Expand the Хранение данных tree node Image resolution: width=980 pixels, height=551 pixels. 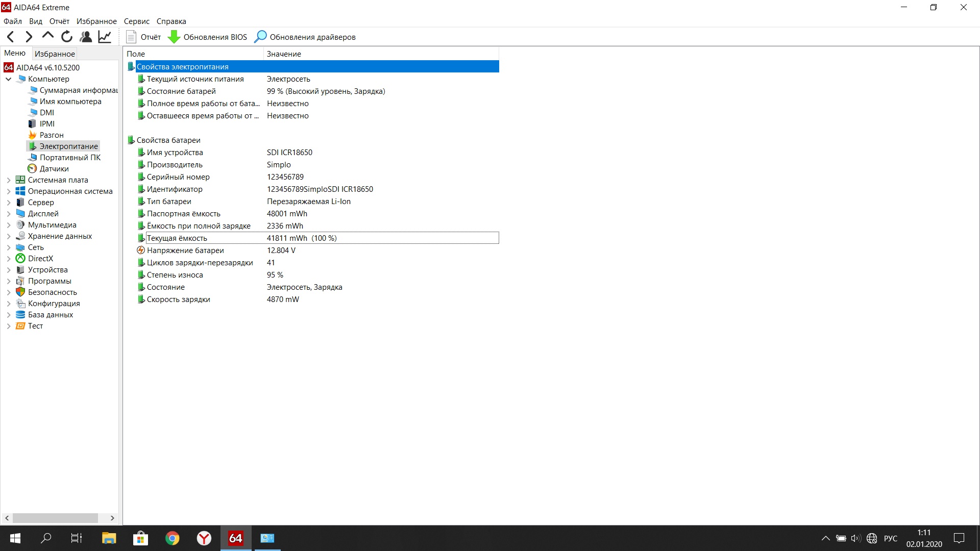(x=8, y=236)
